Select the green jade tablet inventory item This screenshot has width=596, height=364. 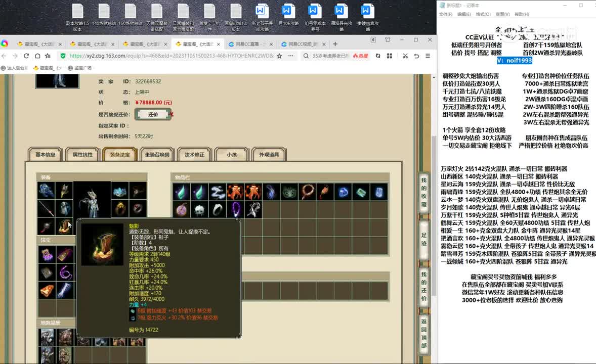point(360,192)
